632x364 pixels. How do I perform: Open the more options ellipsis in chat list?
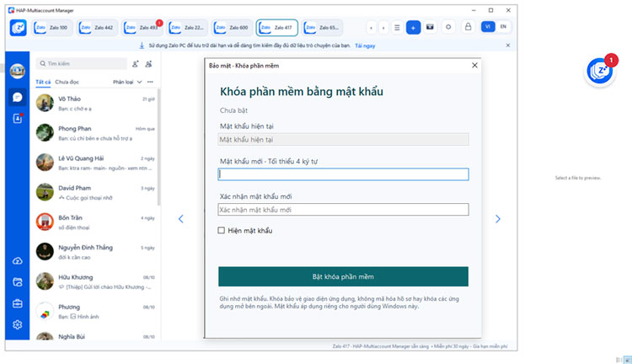pos(150,82)
